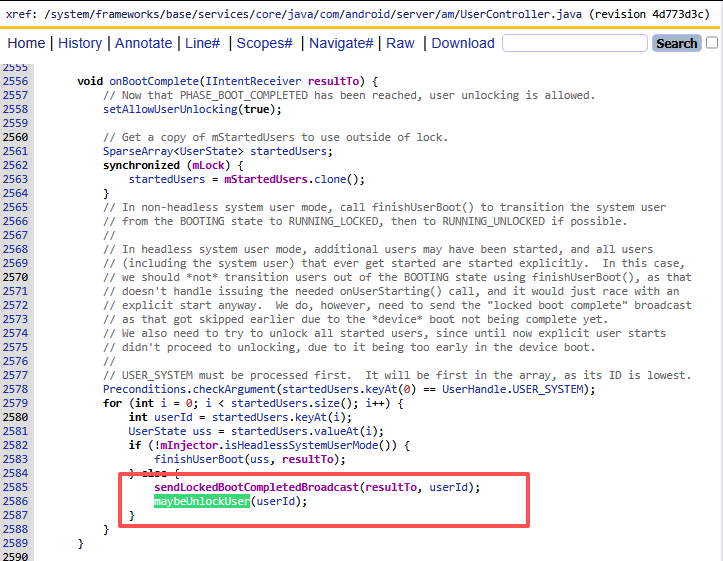
Task: Click the USER_SYSTEM constant on line 2578
Action: pos(548,390)
